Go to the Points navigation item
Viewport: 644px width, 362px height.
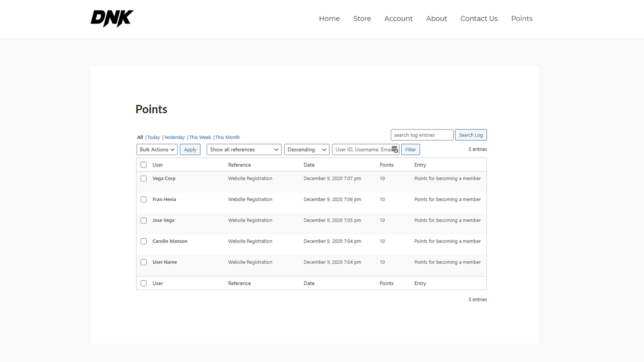click(522, 18)
